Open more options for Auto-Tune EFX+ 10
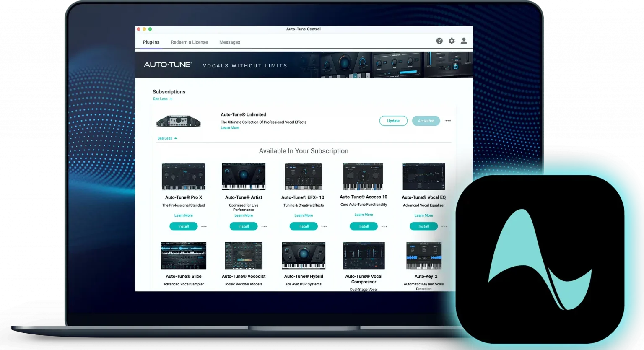Screen dimensions: 644x350 pyautogui.click(x=324, y=226)
